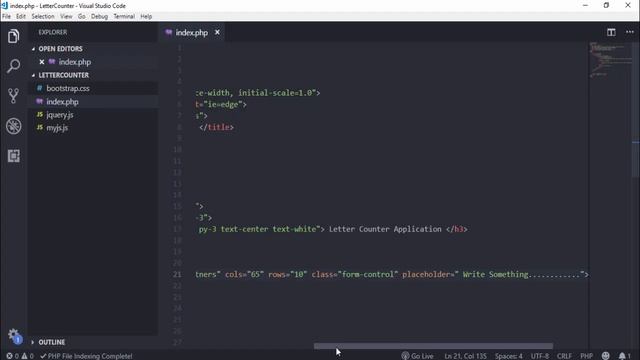Open the File menu
The width and height of the screenshot is (640, 360).
click(x=7, y=16)
